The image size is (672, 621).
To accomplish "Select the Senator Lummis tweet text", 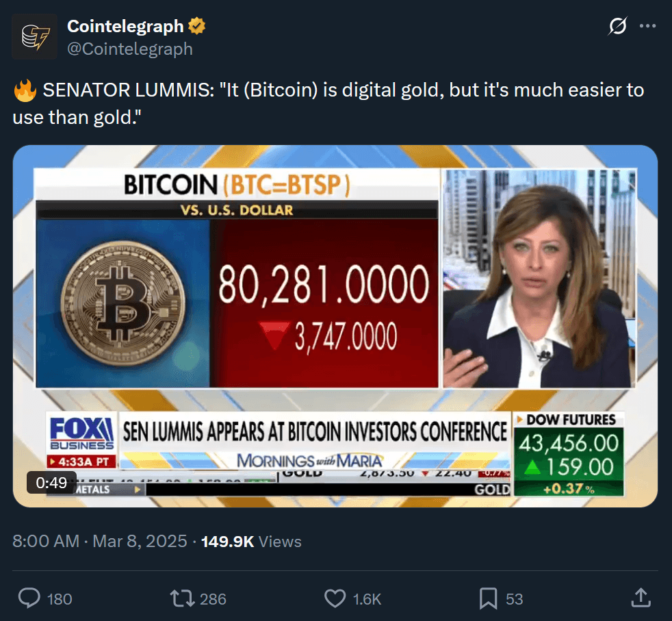I will click(328, 103).
